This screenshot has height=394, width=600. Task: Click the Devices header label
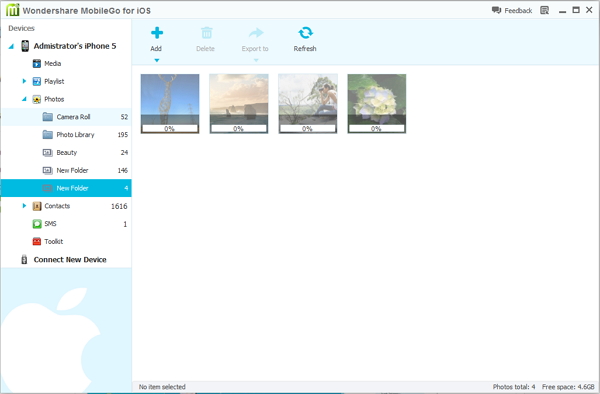(x=21, y=28)
